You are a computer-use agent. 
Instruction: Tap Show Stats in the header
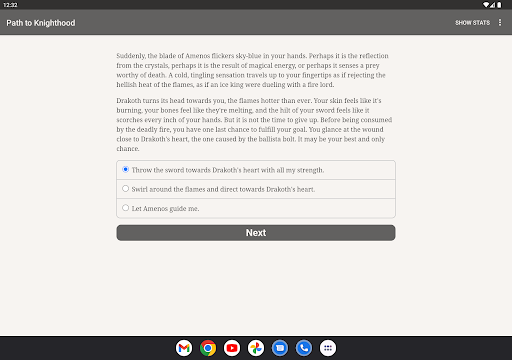[x=472, y=23]
